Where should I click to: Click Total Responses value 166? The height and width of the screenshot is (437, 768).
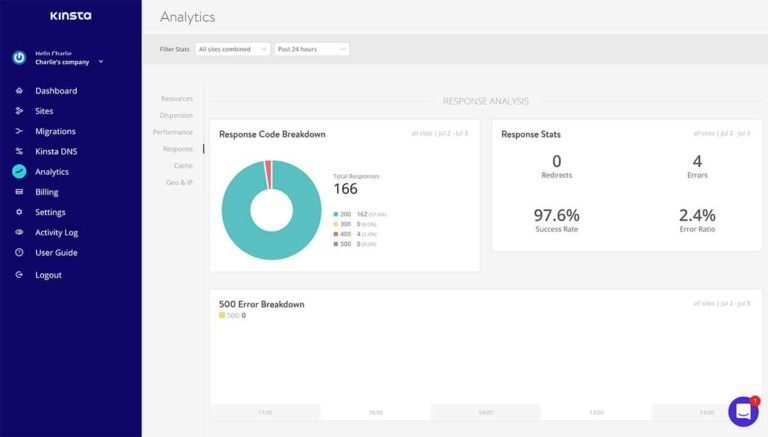[346, 189]
